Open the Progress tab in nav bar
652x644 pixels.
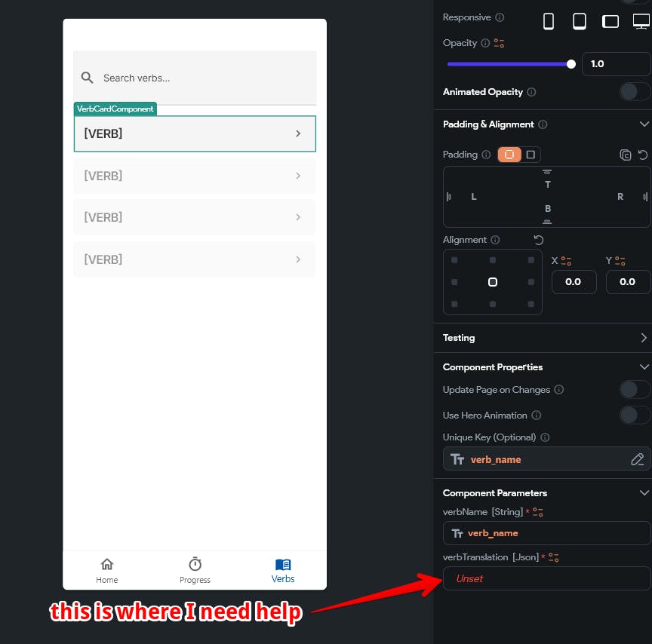coord(195,570)
